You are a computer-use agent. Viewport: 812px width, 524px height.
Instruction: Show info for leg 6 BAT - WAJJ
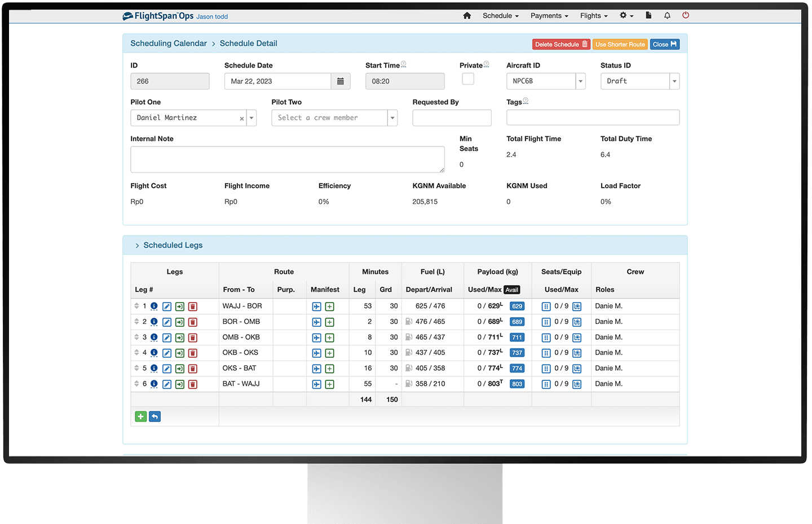(154, 384)
